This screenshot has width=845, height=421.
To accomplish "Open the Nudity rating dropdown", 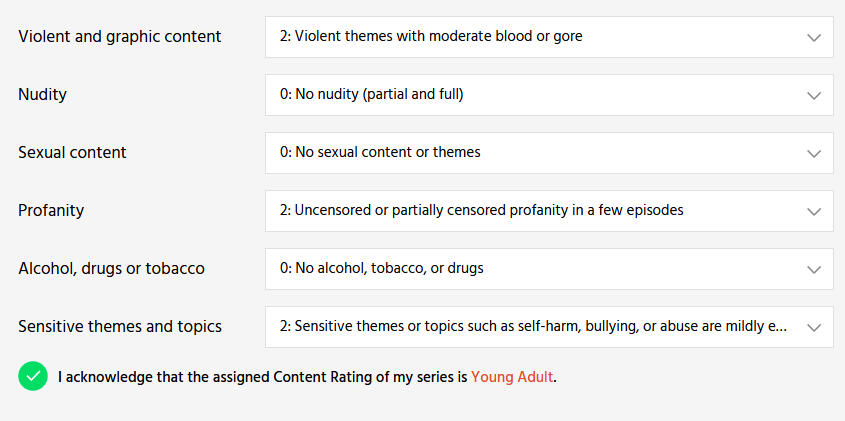I will (540, 95).
